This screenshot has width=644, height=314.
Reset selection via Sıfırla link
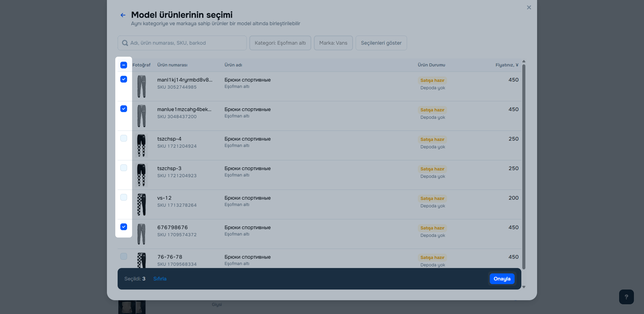pyautogui.click(x=160, y=279)
